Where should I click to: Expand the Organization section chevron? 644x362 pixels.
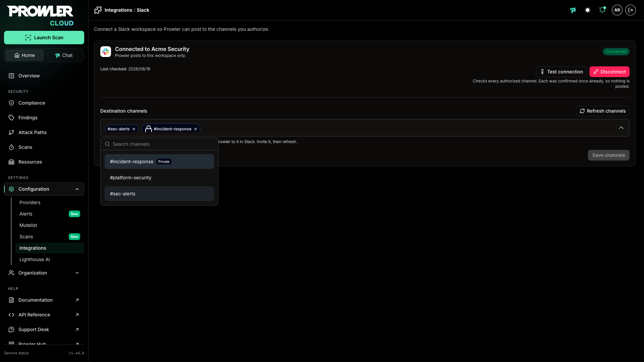(77, 273)
